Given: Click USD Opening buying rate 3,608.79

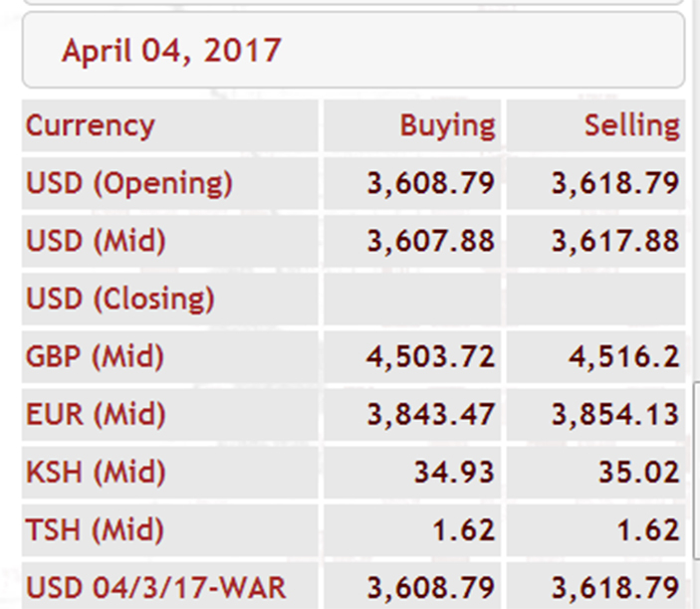Looking at the screenshot, I should coord(431,184).
